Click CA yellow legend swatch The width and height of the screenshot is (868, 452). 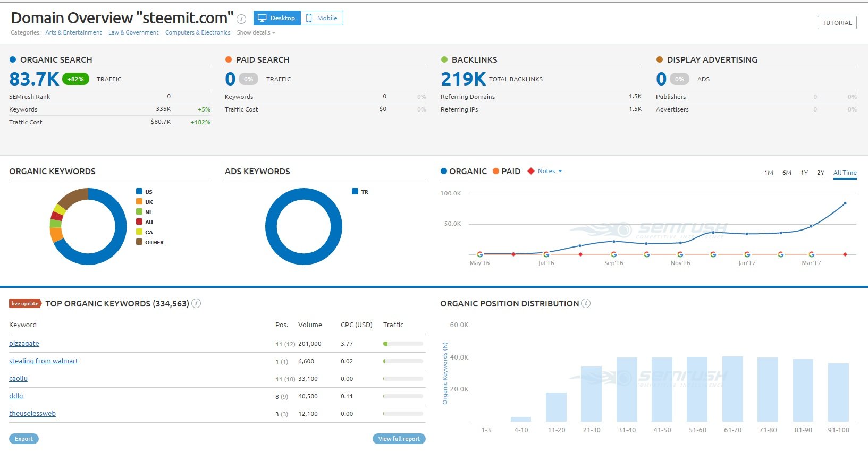point(139,232)
